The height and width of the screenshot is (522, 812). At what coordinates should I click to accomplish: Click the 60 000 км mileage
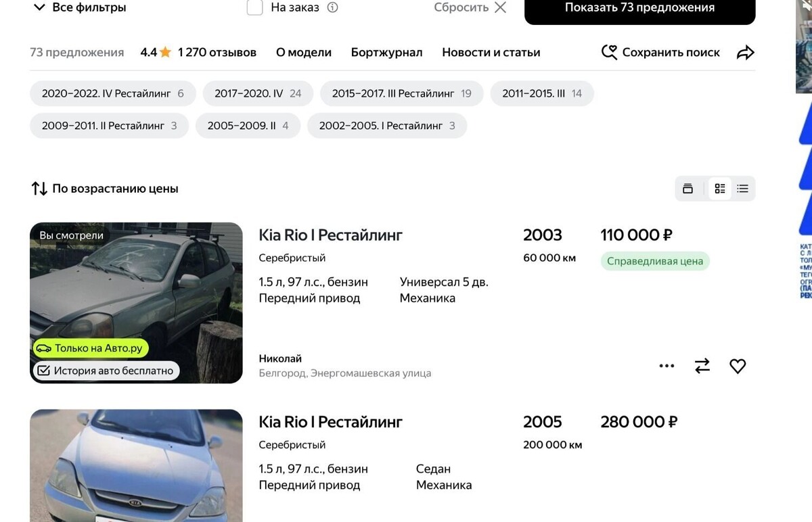pyautogui.click(x=549, y=258)
